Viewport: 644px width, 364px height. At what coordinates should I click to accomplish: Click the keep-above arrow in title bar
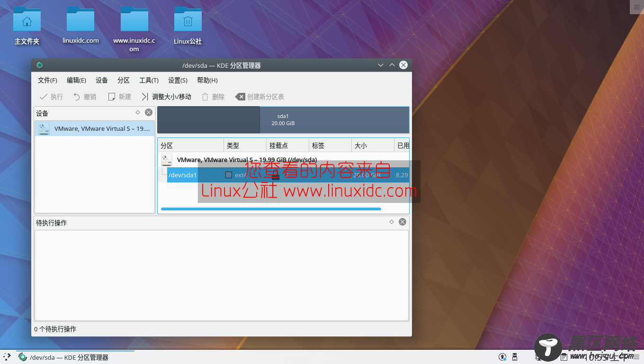click(x=392, y=65)
